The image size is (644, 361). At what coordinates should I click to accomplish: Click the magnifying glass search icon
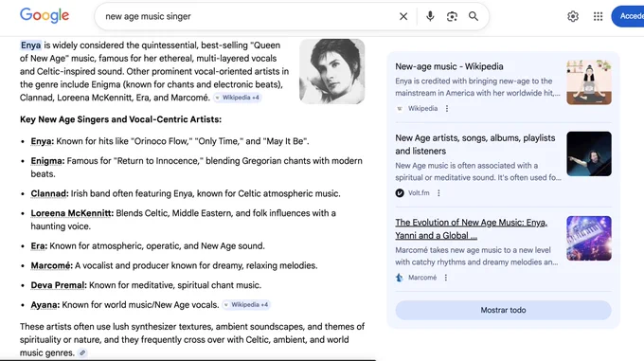point(474,16)
